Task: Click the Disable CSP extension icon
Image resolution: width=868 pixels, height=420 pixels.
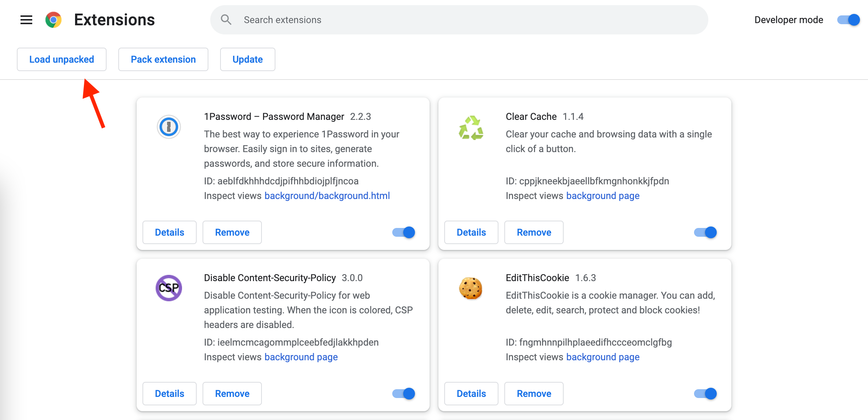Action: [x=169, y=288]
